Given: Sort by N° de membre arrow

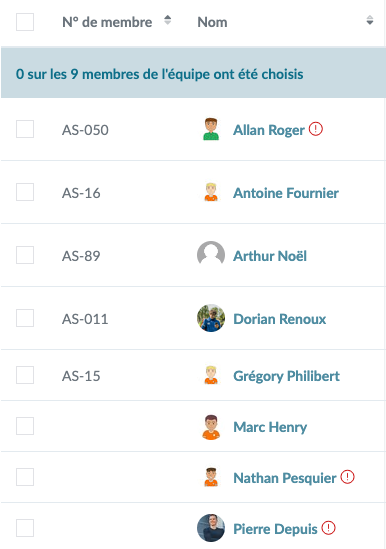Looking at the screenshot, I should point(168,20).
